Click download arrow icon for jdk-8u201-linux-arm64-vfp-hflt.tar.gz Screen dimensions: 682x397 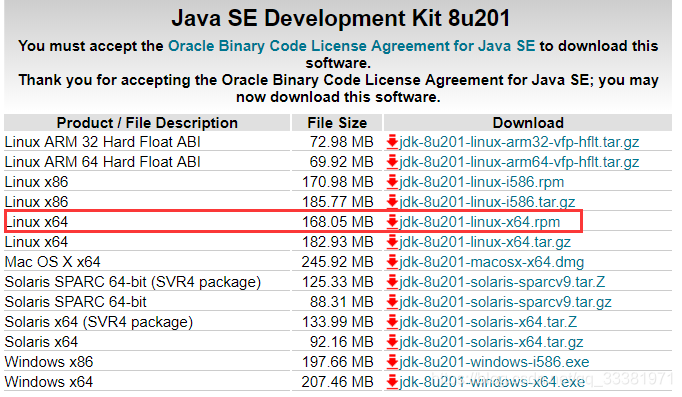coord(392,162)
